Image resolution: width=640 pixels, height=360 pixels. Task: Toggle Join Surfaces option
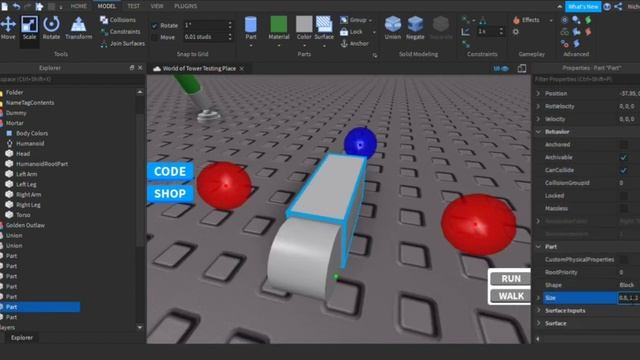(x=122, y=43)
